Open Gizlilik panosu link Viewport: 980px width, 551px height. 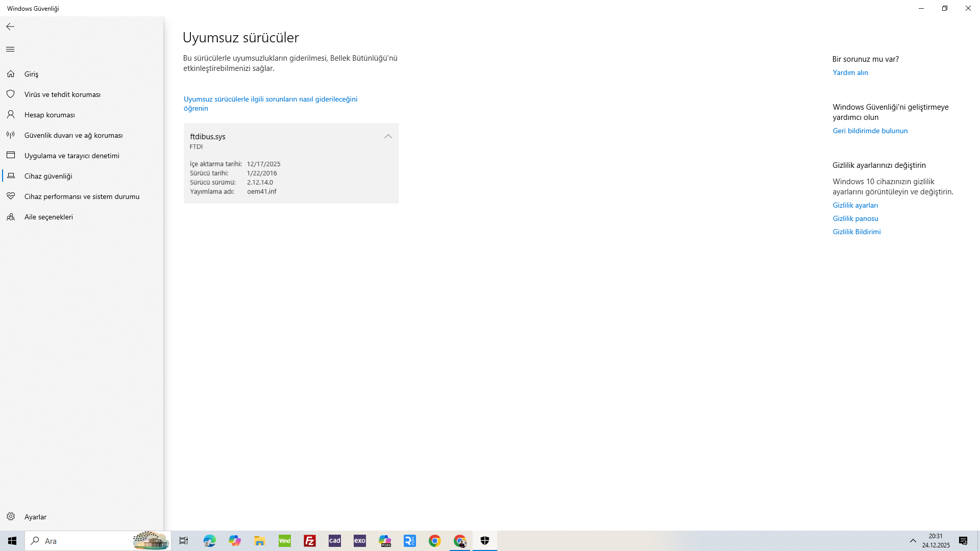[x=855, y=218]
